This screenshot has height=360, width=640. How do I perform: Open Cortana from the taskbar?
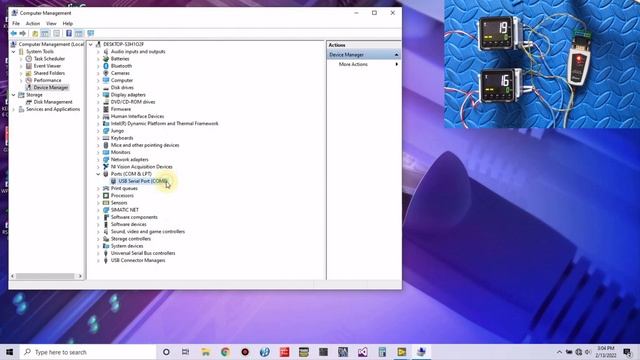pos(166,352)
